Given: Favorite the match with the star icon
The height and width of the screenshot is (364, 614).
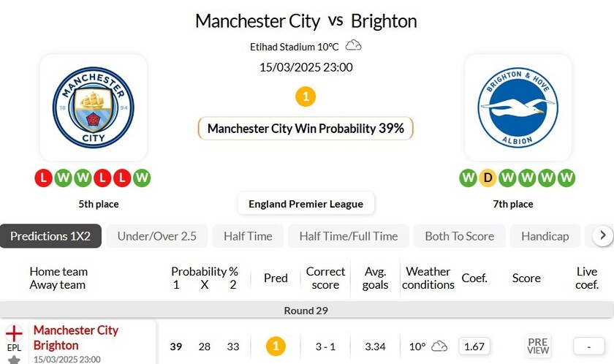Looking at the screenshot, I should (x=14, y=359).
